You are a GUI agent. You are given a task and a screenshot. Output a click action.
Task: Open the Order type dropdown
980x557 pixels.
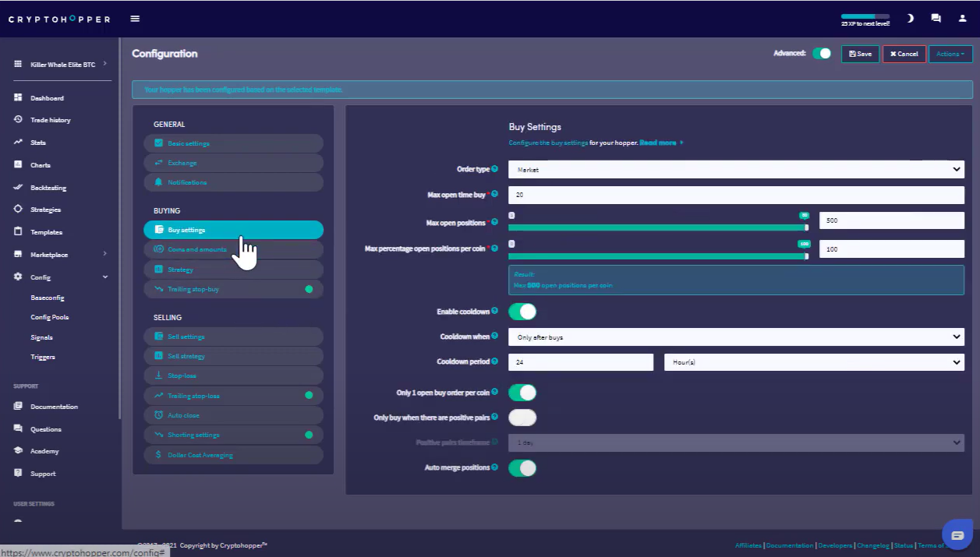tap(736, 170)
